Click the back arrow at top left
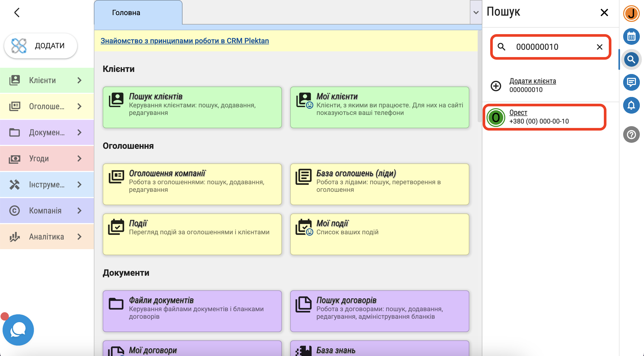Screen dimensions: 644x356 tap(17, 13)
